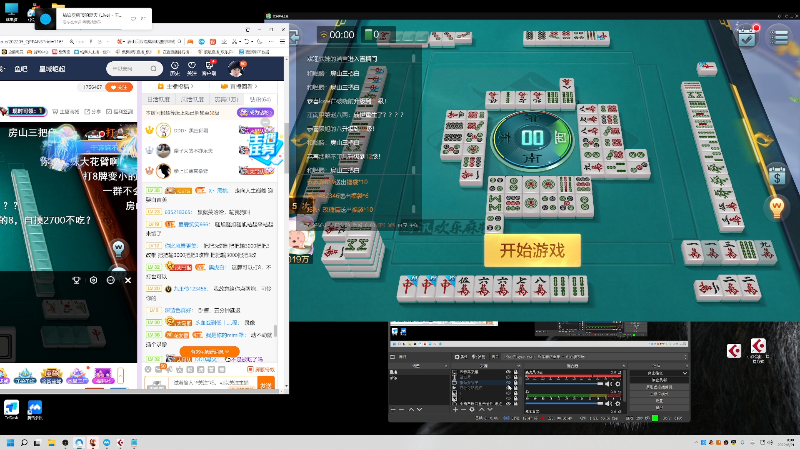Collapse the activity icons row with the arrow
The width and height of the screenshot is (800, 450).
[120, 376]
